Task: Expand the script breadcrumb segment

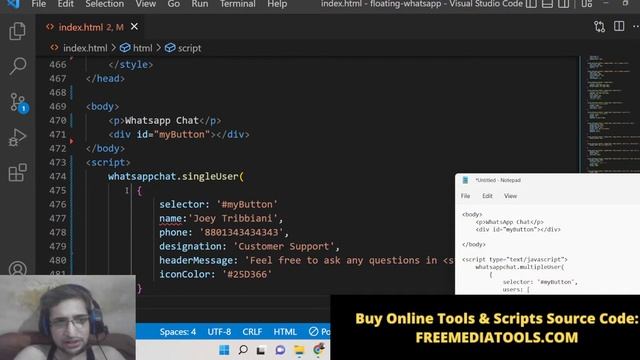Action: (183, 48)
